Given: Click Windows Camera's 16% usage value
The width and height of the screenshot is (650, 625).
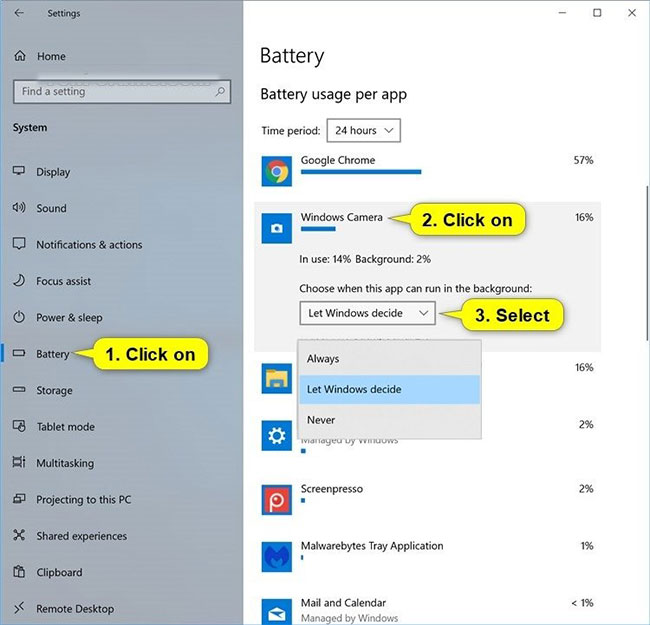Looking at the screenshot, I should coord(584,217).
